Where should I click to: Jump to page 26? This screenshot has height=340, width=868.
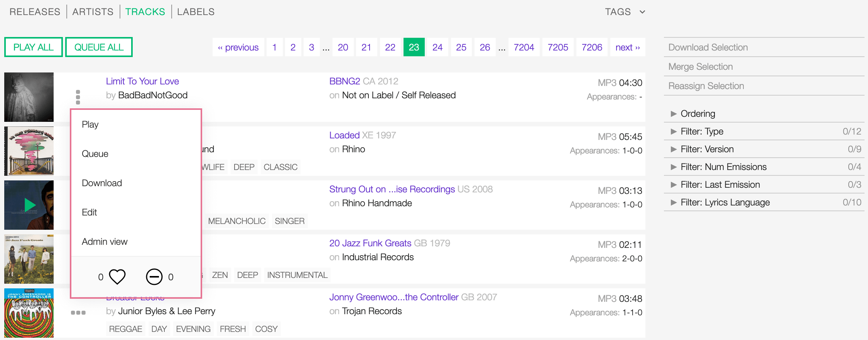(x=485, y=47)
